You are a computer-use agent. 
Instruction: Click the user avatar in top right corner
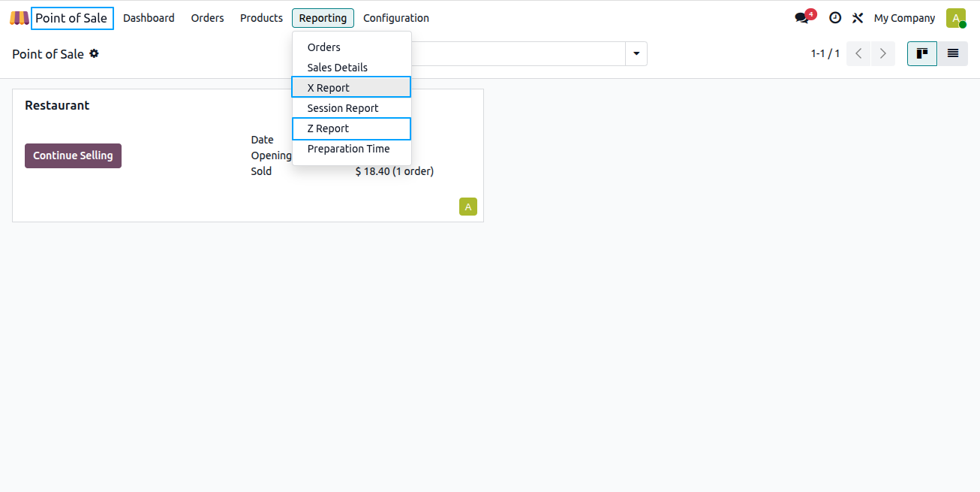pyautogui.click(x=956, y=18)
